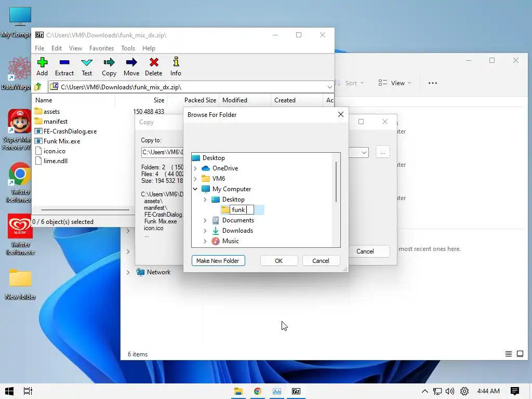
Task: Click the Add toolbar icon in 7-Zip
Action: [x=42, y=66]
